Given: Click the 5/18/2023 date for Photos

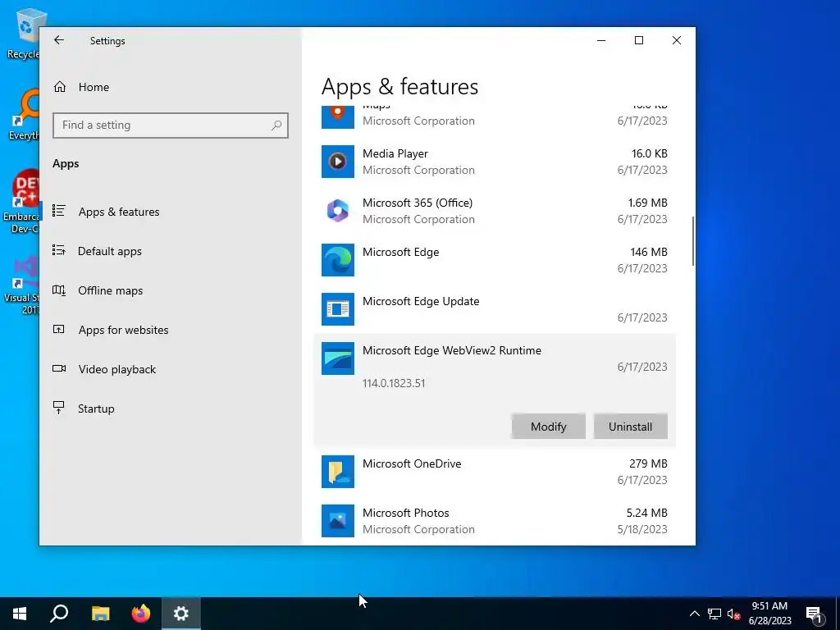Looking at the screenshot, I should tap(642, 529).
